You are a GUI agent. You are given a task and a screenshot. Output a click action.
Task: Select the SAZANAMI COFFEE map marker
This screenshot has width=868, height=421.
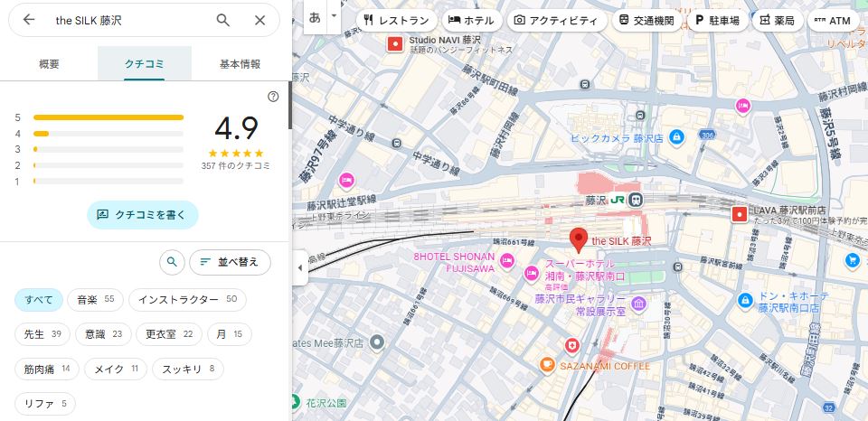pos(547,365)
